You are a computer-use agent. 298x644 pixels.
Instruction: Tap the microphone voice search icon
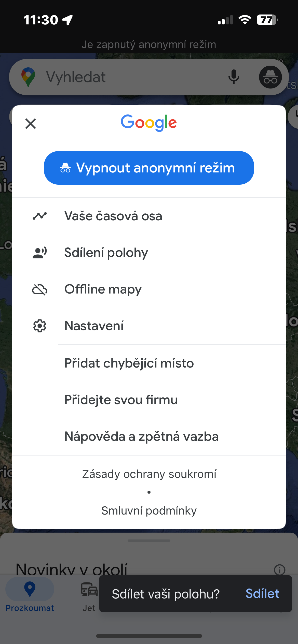point(234,77)
